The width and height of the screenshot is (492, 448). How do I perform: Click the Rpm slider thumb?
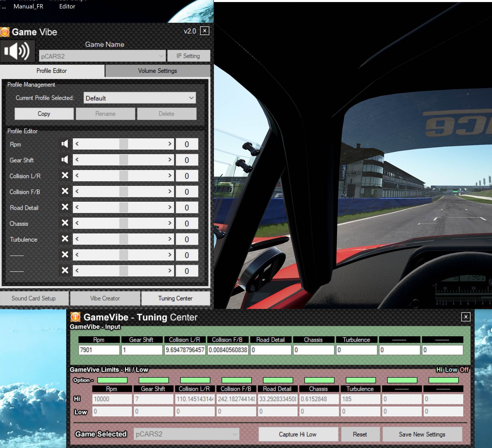tap(123, 144)
